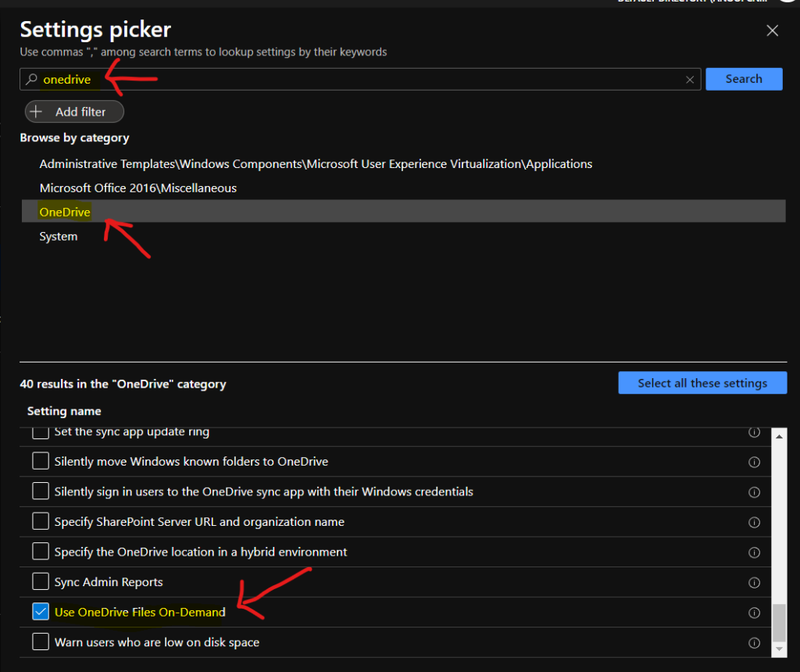
Task: Click the 40 results in OneDrive category text
Action: (123, 384)
